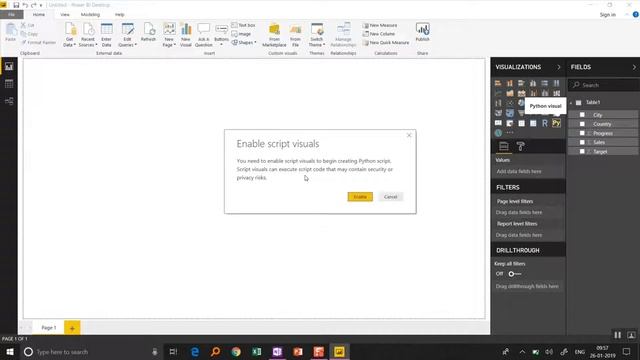
Task: Click the Fields Search box
Action: click(604, 85)
